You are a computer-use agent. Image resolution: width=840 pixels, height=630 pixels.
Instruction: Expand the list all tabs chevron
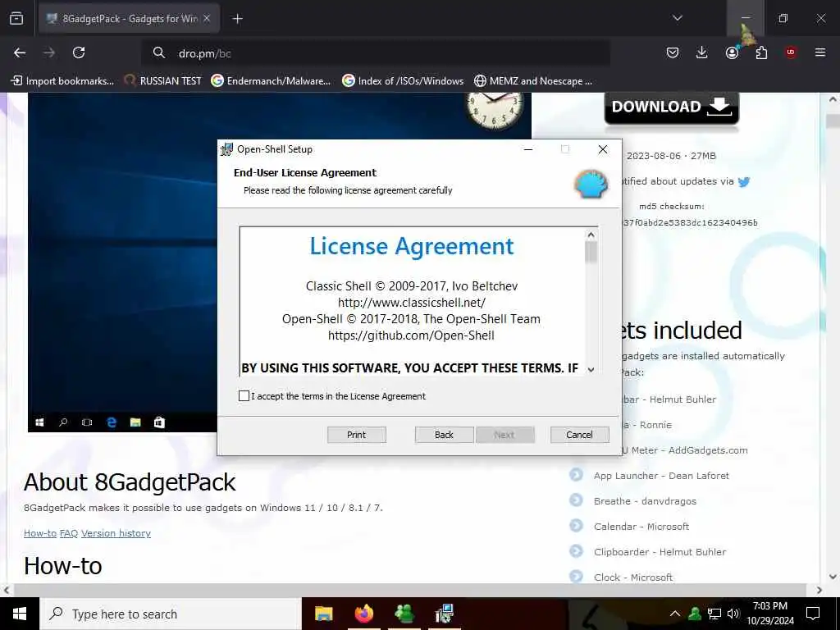[x=677, y=18]
